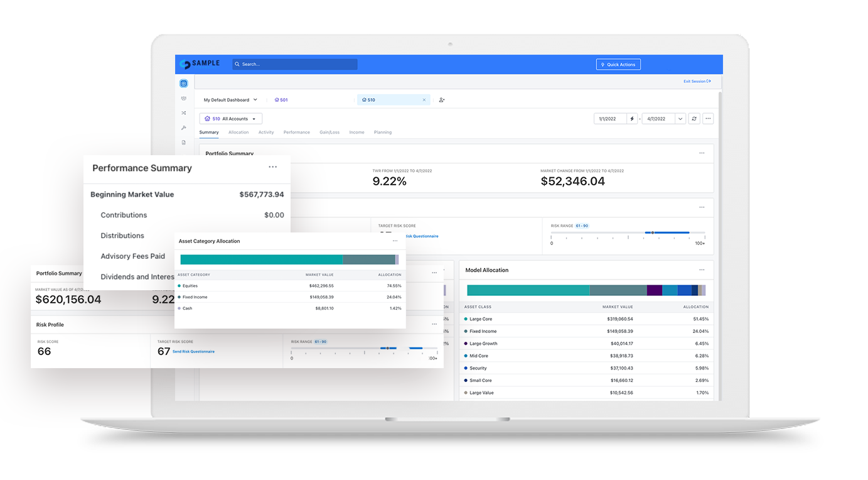Click the magnifier icon in search bar
Screen dimensions: 868x480
(x=237, y=64)
